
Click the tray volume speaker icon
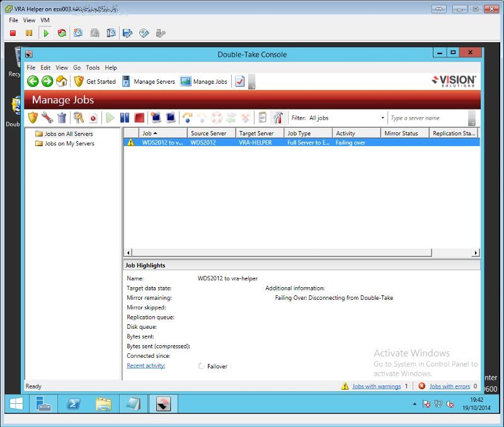[x=450, y=404]
